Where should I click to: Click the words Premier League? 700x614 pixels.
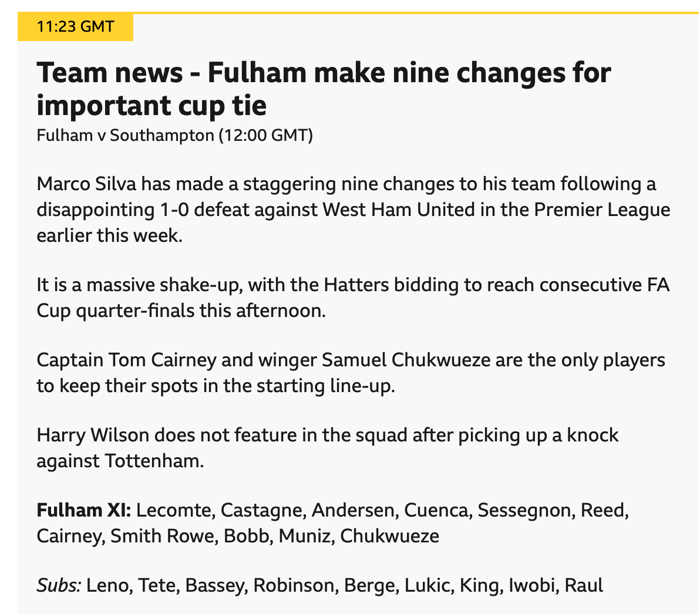pos(602,210)
